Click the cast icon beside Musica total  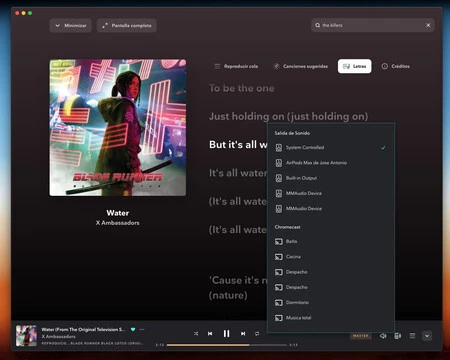click(279, 318)
